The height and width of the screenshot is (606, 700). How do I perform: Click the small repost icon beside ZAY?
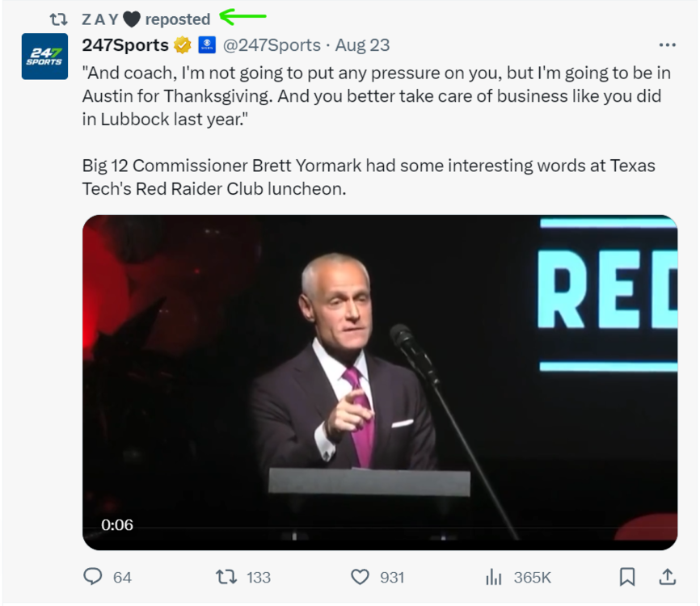pyautogui.click(x=58, y=19)
